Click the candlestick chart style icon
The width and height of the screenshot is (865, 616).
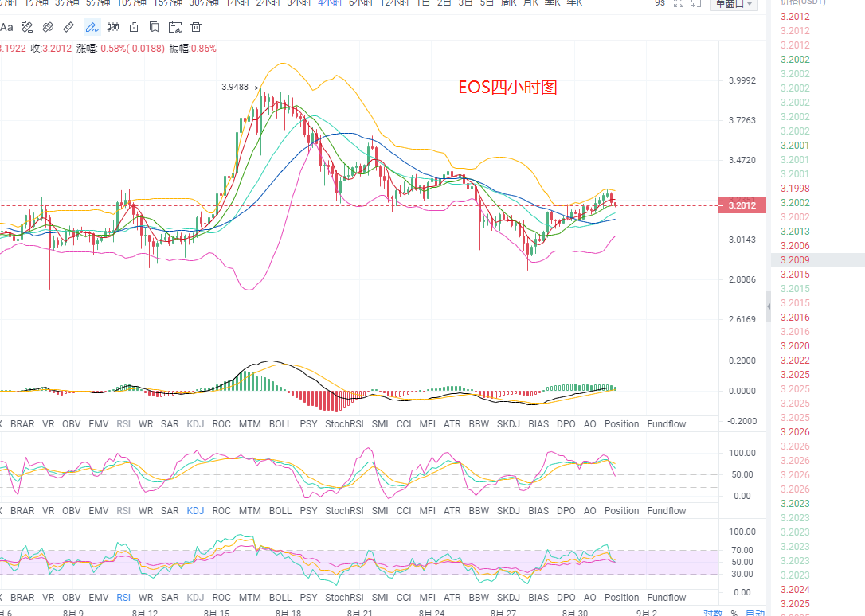112,27
